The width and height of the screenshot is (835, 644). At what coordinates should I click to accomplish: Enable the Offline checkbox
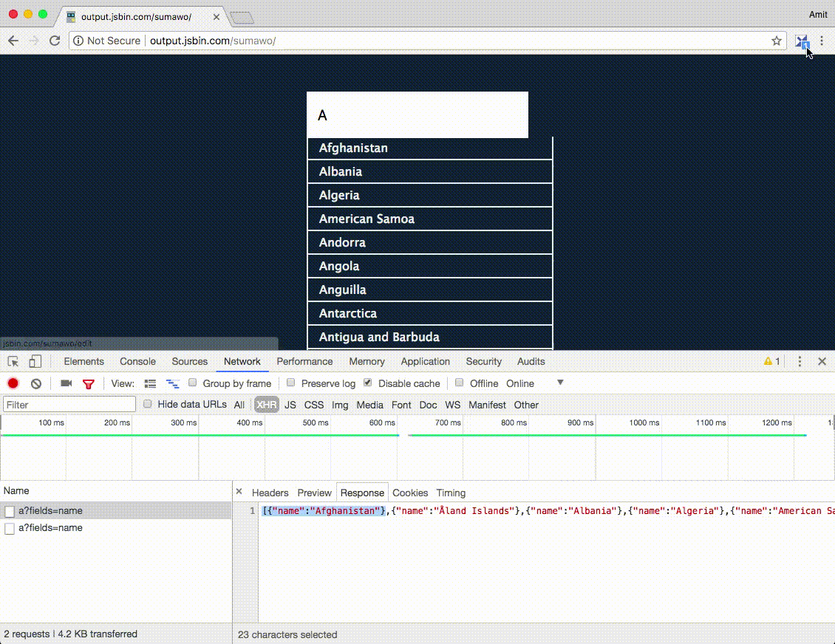click(x=460, y=383)
